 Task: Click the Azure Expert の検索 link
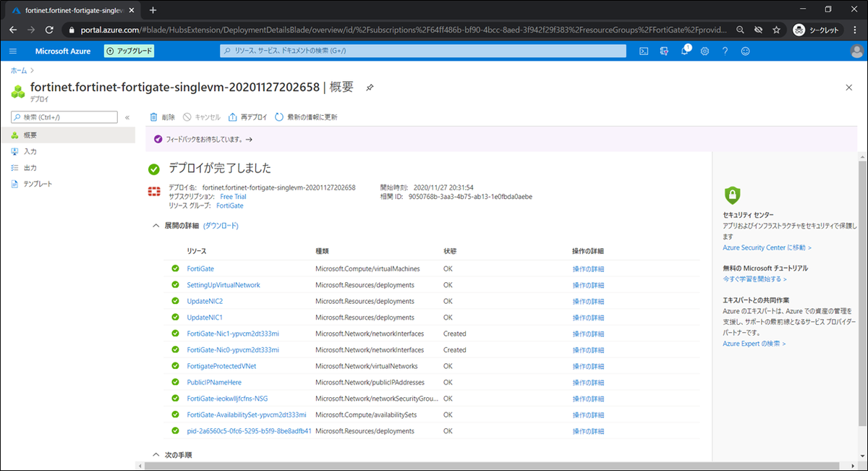coord(754,344)
